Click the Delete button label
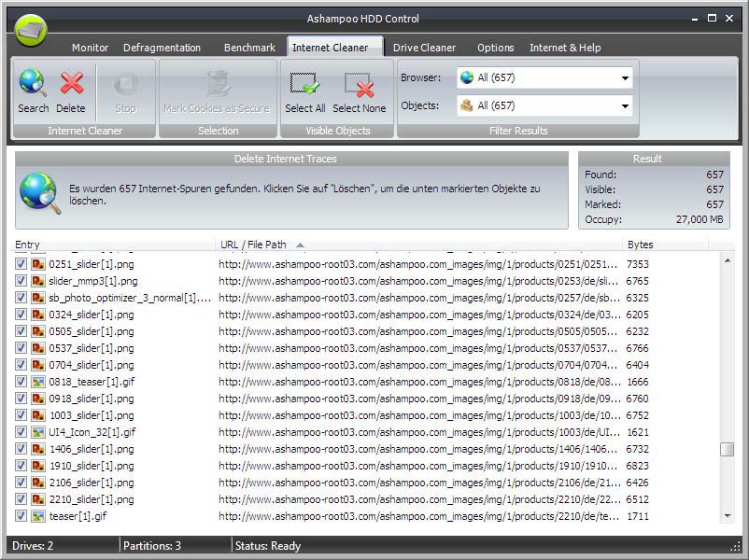 [x=71, y=108]
